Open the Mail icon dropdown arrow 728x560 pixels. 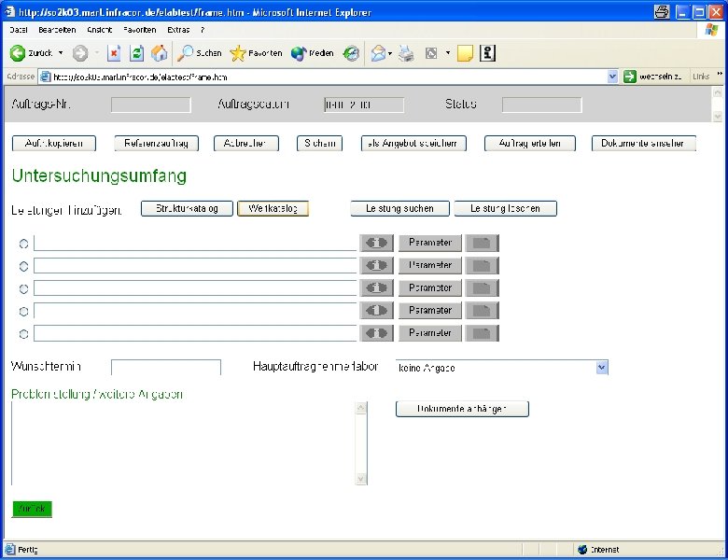390,53
